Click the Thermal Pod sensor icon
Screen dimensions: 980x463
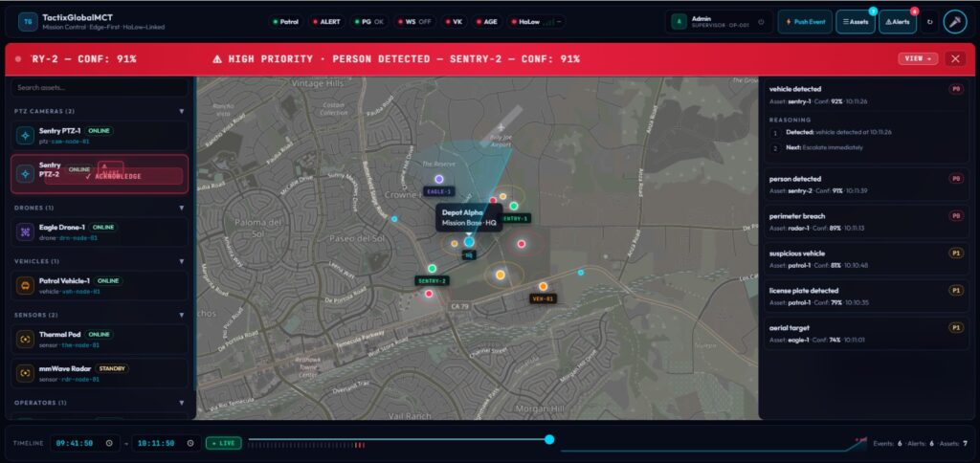pyautogui.click(x=25, y=340)
